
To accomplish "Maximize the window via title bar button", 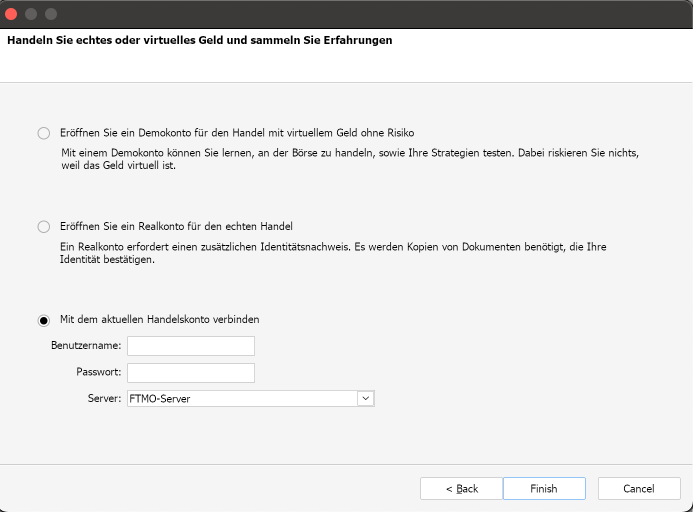I will [x=51, y=14].
